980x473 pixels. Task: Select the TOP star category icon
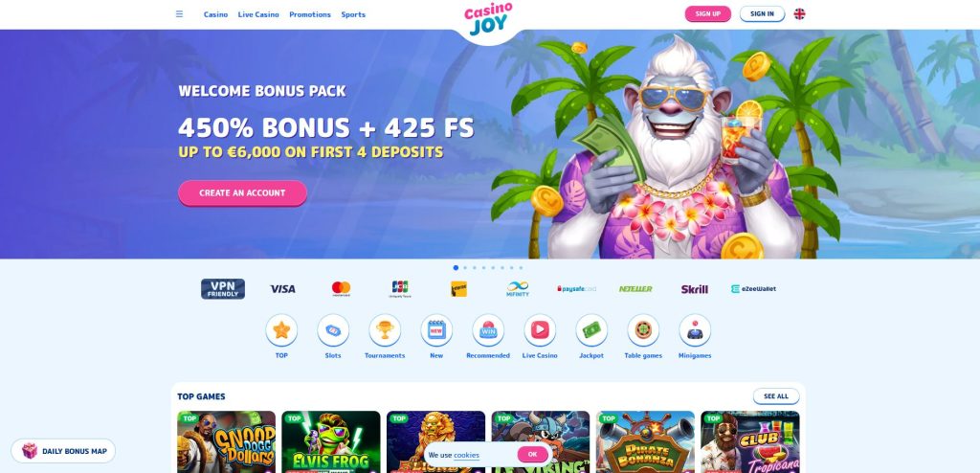[x=281, y=329]
